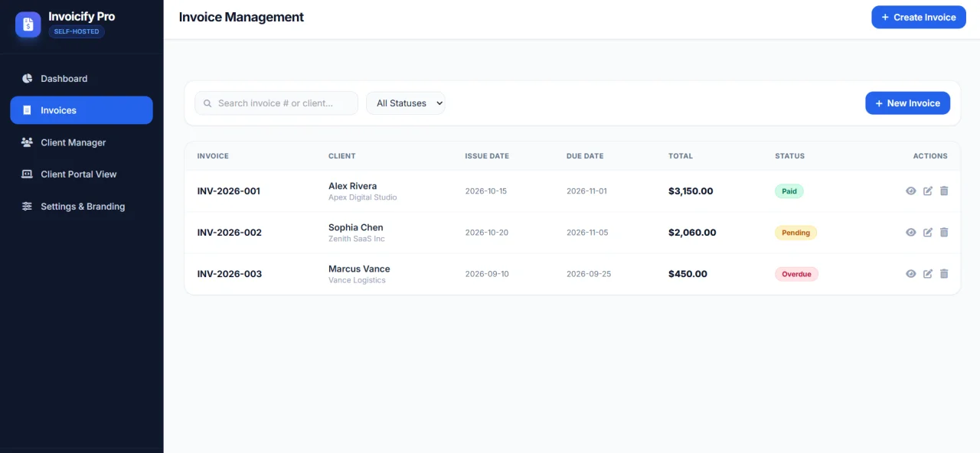Click INV-2026-002 invoice number
This screenshot has height=453, width=980.
[x=230, y=233]
